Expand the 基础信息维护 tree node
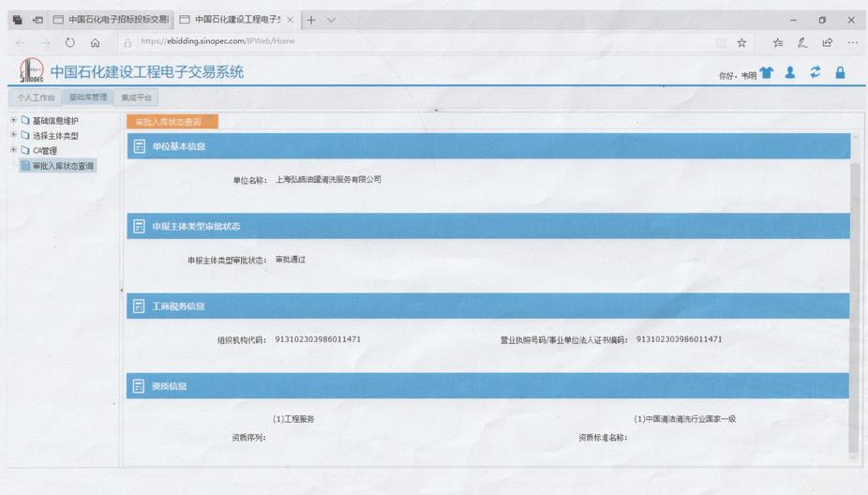Screen dimensions: 868x495 click(x=14, y=120)
